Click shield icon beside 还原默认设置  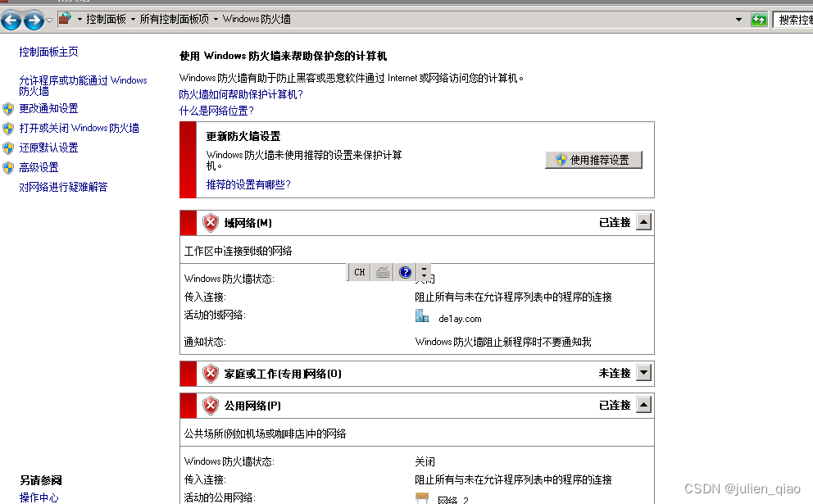pyautogui.click(x=7, y=148)
